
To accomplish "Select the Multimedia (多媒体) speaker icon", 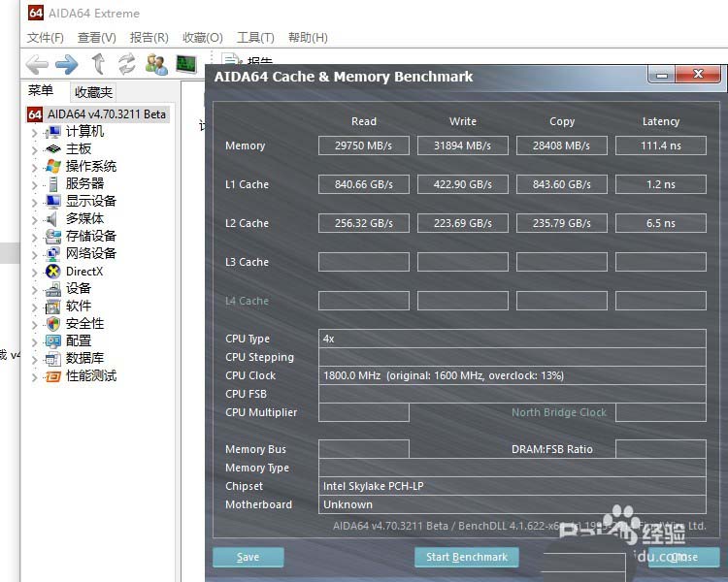I will pyautogui.click(x=52, y=218).
